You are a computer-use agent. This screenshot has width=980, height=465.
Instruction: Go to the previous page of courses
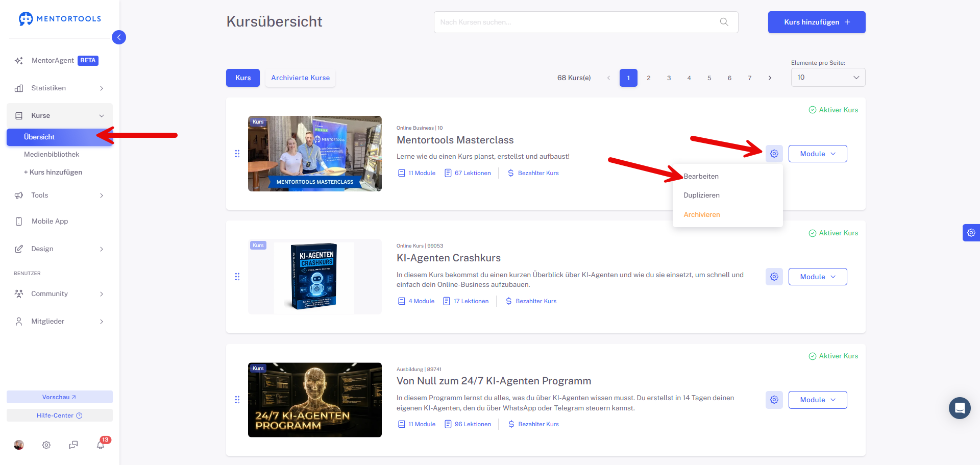608,78
